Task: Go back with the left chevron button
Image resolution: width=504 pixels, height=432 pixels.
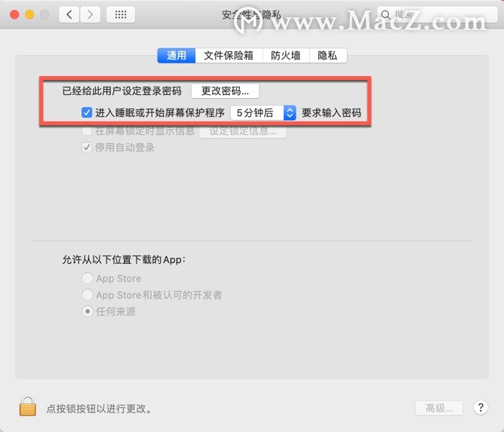Action: point(69,14)
